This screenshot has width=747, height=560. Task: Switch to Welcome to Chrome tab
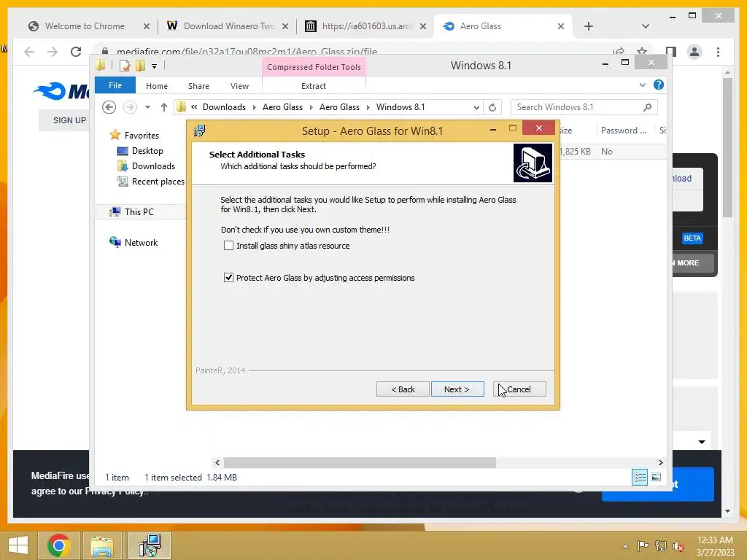[85, 26]
